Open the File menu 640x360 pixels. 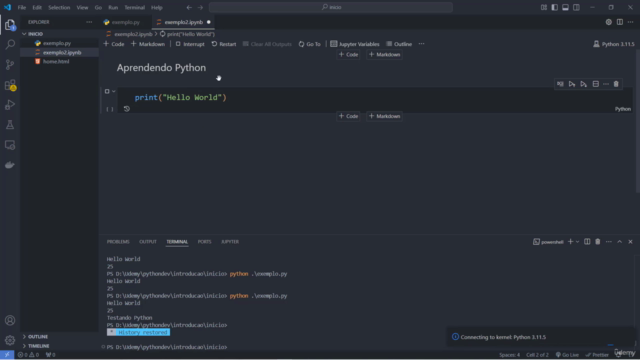click(22, 7)
